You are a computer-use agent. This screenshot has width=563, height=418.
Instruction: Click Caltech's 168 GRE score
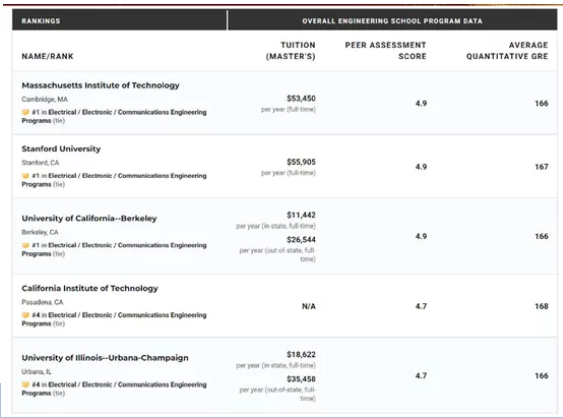coord(541,306)
